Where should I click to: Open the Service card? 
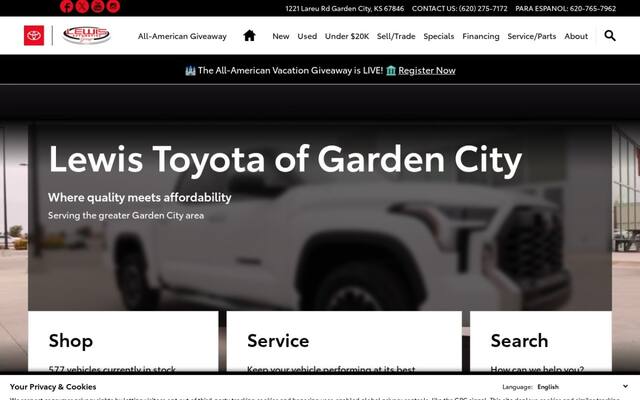tap(344, 341)
